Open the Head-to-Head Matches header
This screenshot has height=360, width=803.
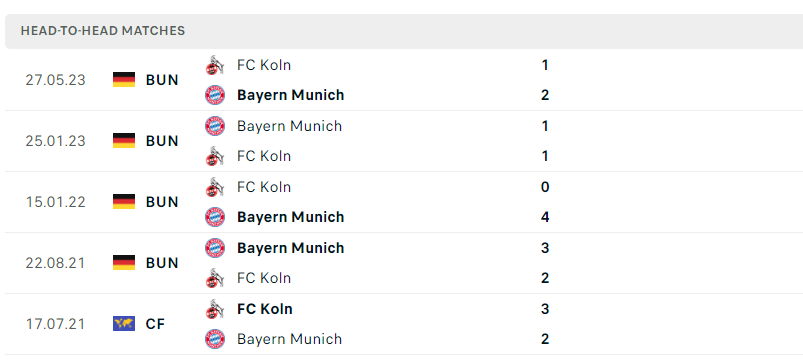click(404, 31)
